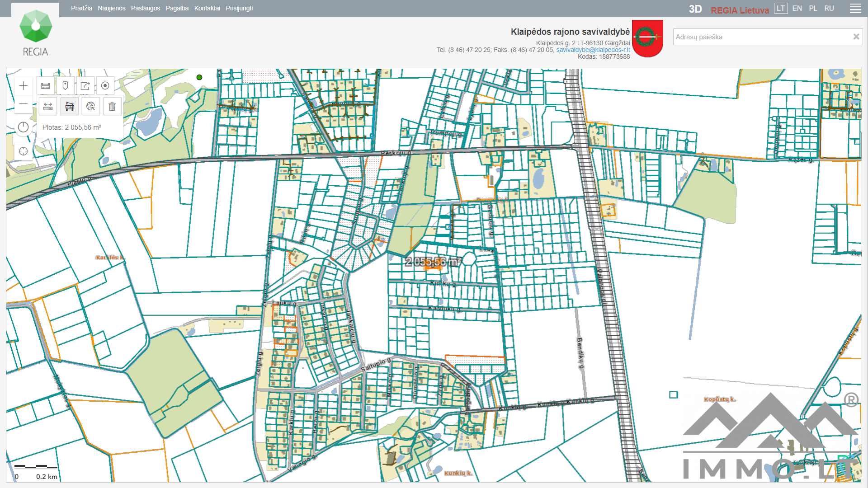Open the measurement tools panel
Image resolution: width=868 pixels, height=488 pixels.
46,86
